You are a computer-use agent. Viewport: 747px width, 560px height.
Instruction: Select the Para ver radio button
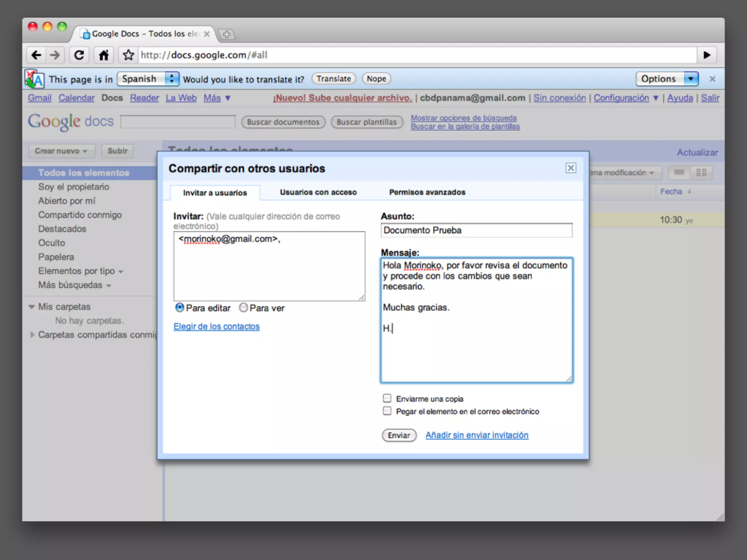tap(243, 308)
